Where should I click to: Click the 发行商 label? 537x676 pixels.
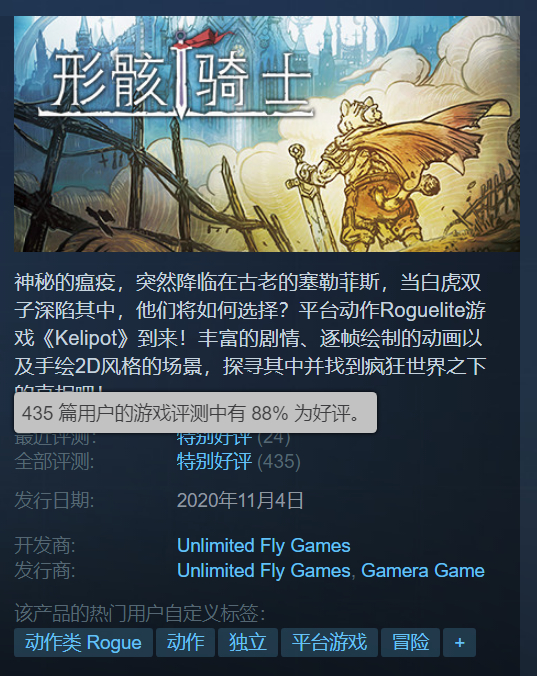(x=45, y=570)
